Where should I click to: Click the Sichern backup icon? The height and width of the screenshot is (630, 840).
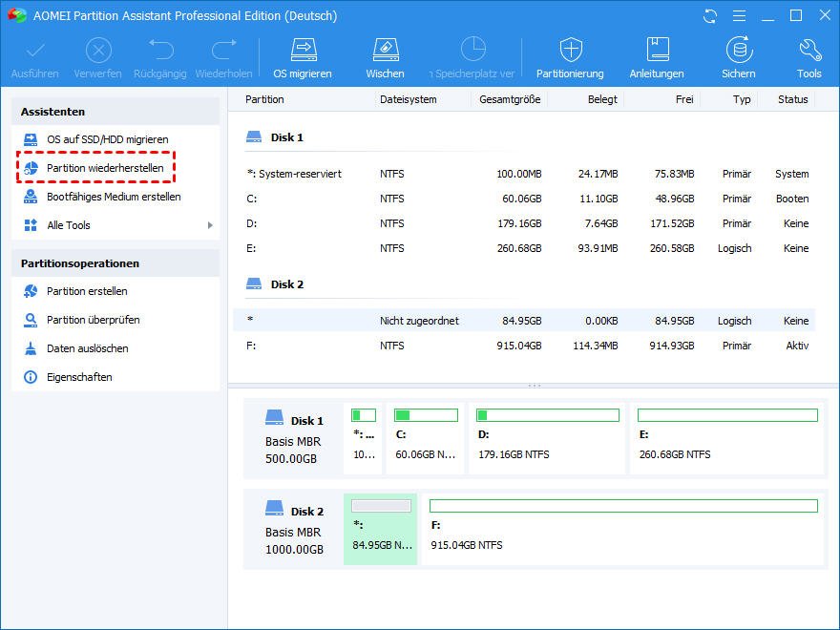coord(738,50)
